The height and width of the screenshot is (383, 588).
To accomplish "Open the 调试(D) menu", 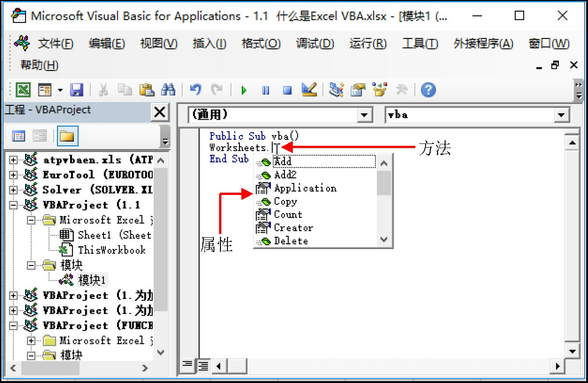I will 315,44.
